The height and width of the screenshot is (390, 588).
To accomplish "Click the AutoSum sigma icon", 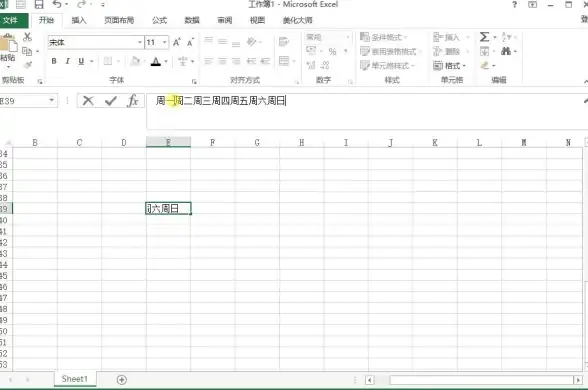I will (484, 37).
